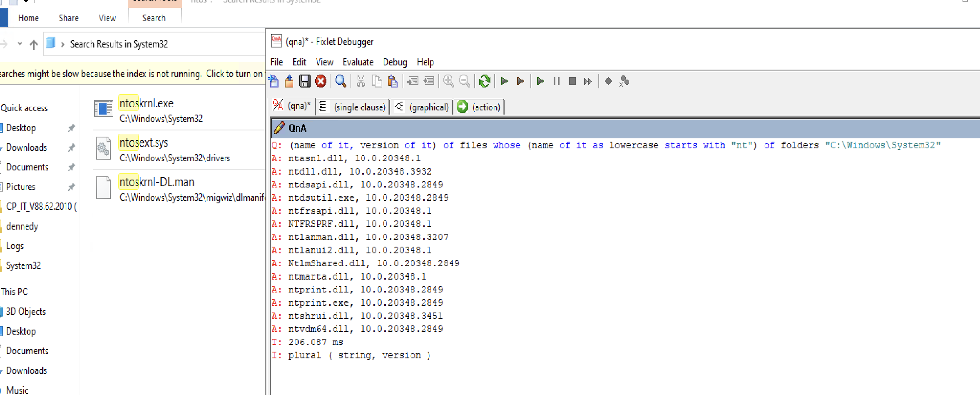
Task: Click the pause debugging icon
Action: pyautogui.click(x=556, y=81)
